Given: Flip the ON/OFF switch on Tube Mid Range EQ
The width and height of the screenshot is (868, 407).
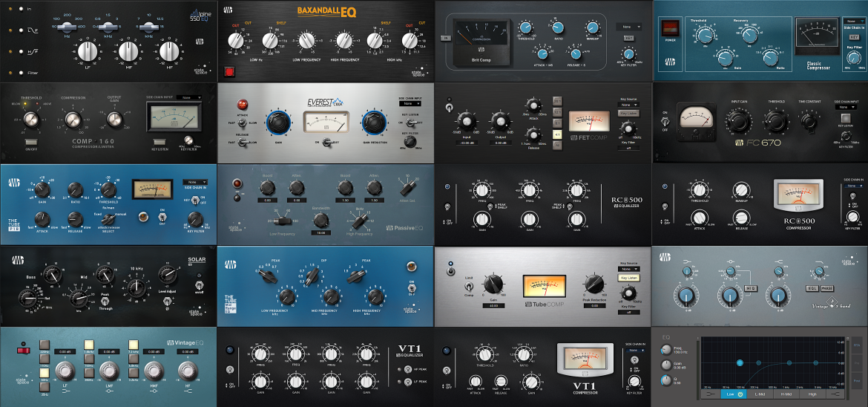Looking at the screenshot, I should [411, 287].
